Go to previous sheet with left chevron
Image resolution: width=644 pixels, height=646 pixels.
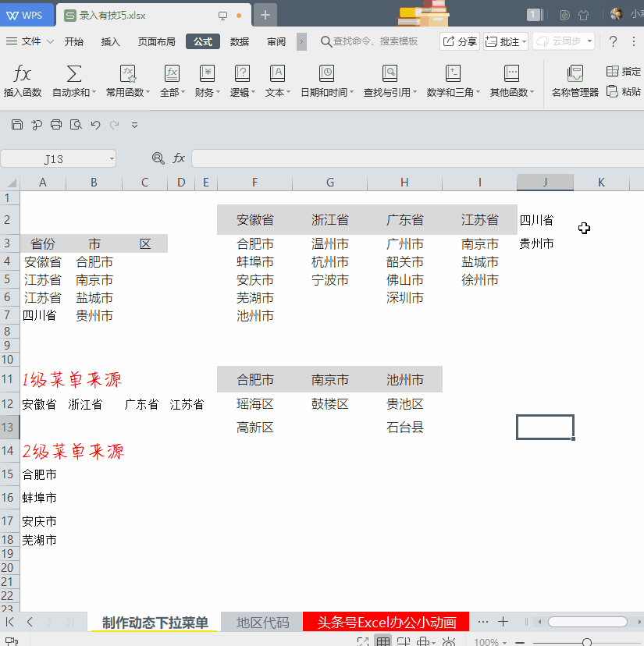[30, 622]
